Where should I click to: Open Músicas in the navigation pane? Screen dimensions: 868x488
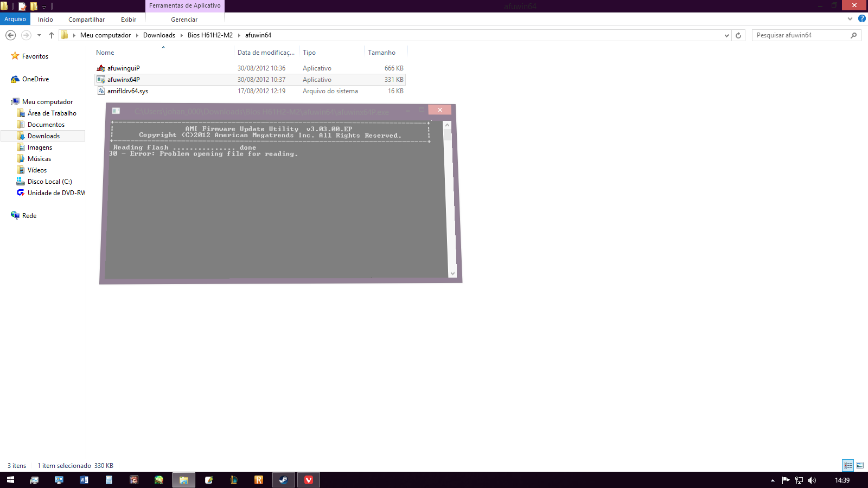point(39,159)
